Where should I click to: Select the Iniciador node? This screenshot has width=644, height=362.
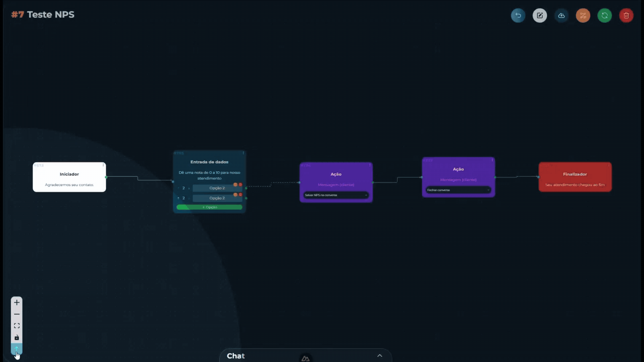(69, 177)
